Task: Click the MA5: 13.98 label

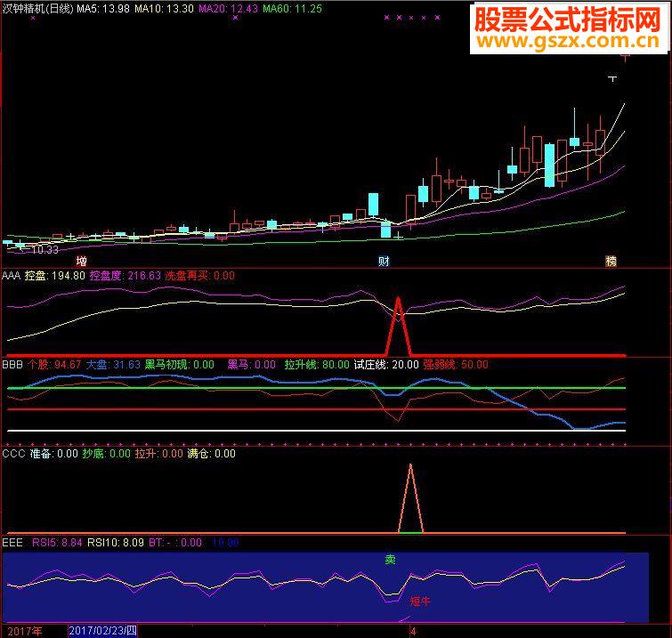Action: (103, 9)
